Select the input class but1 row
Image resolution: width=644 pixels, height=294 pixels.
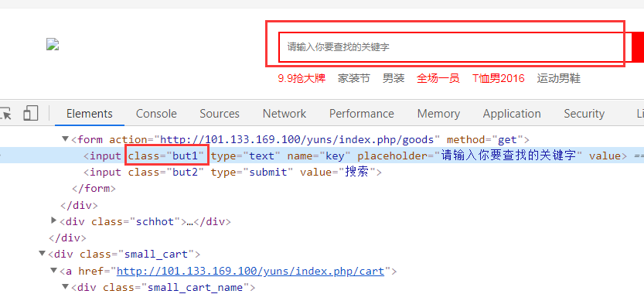click(322, 156)
